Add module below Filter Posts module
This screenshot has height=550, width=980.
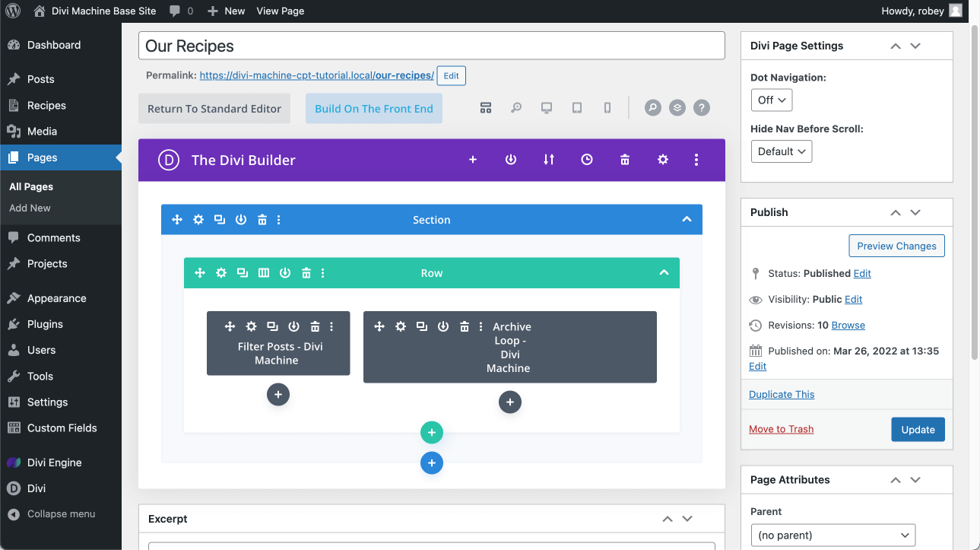tap(278, 395)
